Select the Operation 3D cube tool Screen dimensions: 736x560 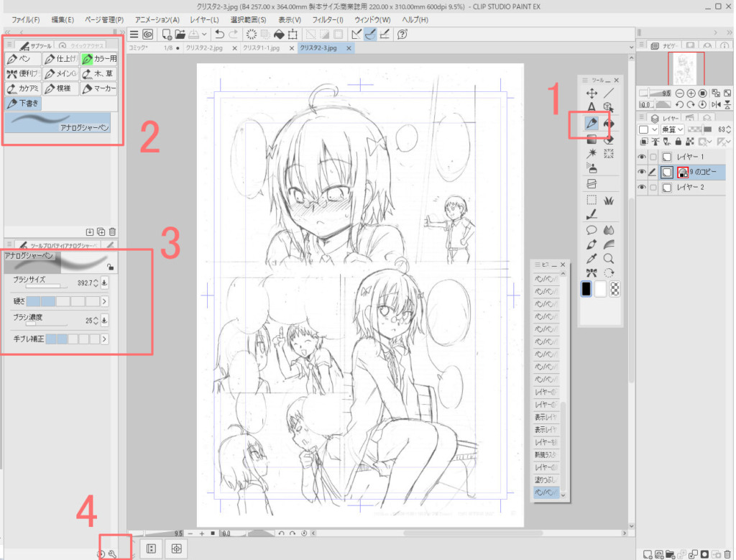tap(609, 107)
